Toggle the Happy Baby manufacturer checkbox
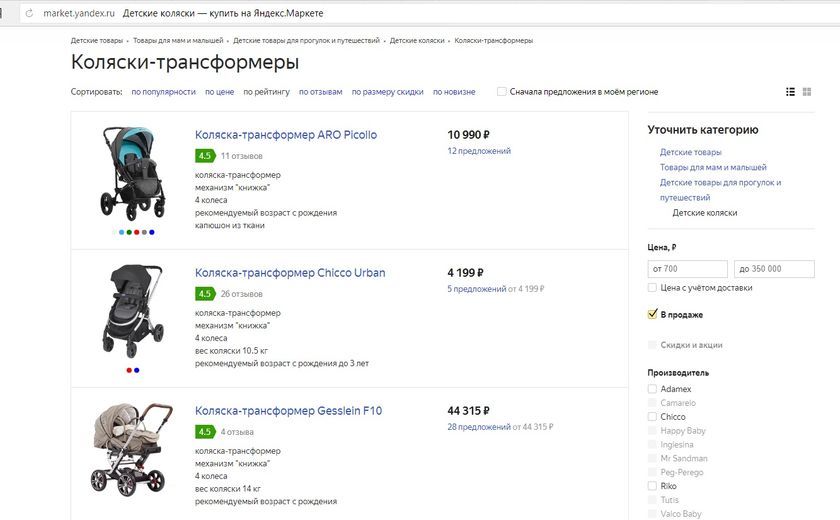Screen dimensions: 840x520 click(x=652, y=431)
